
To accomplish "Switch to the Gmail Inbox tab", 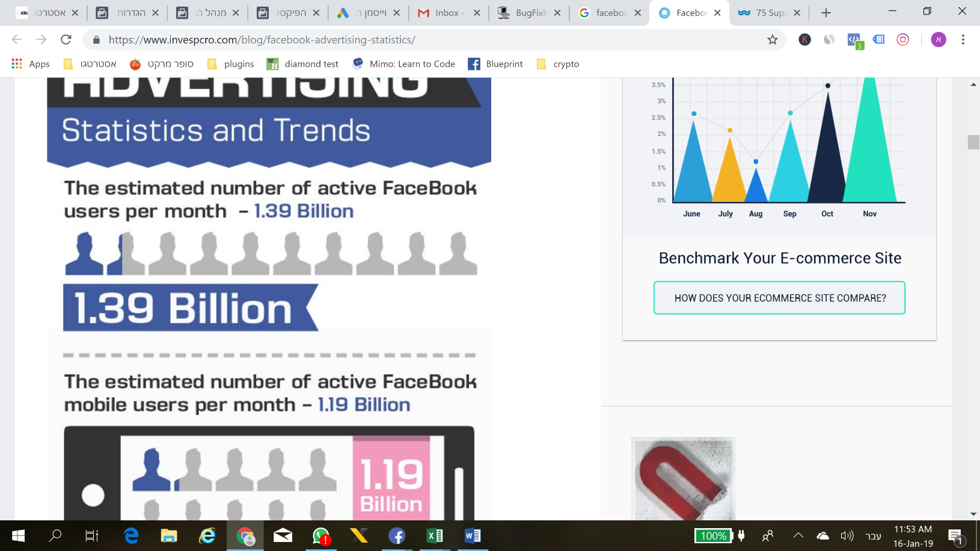I will (x=446, y=13).
